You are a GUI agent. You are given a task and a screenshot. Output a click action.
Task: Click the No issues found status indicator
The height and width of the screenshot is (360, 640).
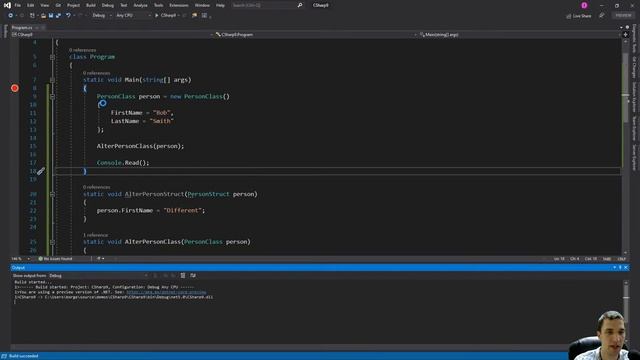pos(56,259)
